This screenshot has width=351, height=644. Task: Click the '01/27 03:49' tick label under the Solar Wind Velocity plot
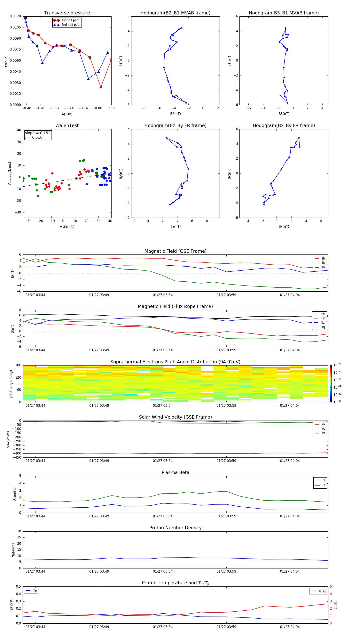tap(99, 461)
